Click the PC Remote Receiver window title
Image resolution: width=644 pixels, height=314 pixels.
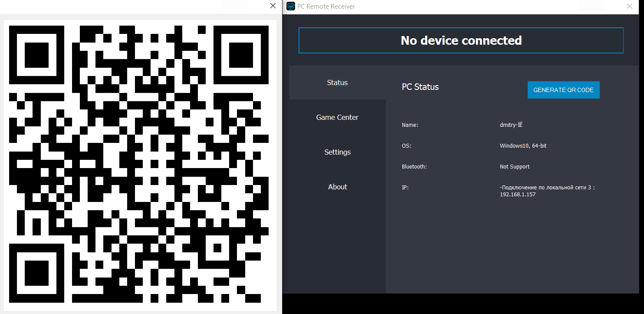pos(326,7)
